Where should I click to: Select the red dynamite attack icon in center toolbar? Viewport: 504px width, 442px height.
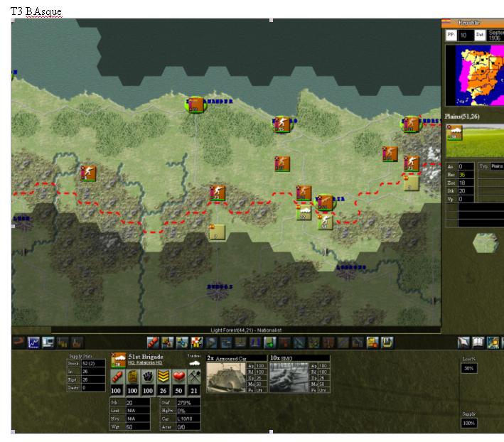tap(153, 343)
